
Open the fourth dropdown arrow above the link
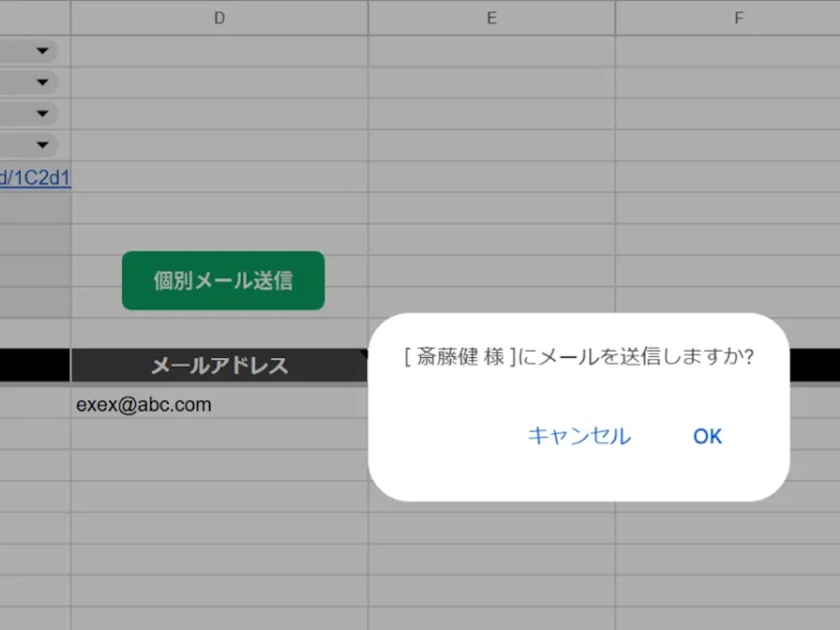42,144
